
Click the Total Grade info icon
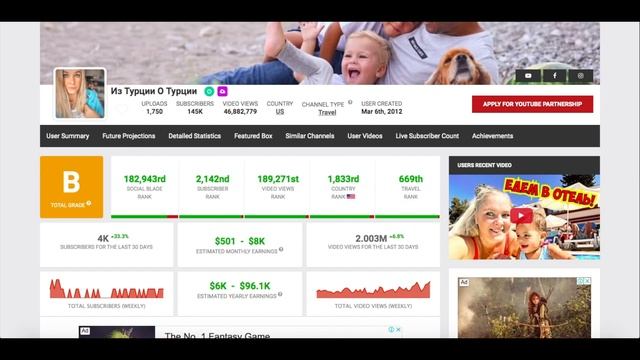89,203
